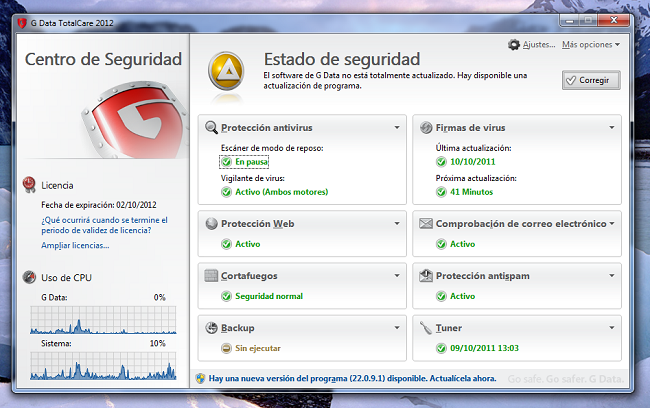Click the new program version update link

point(352,378)
